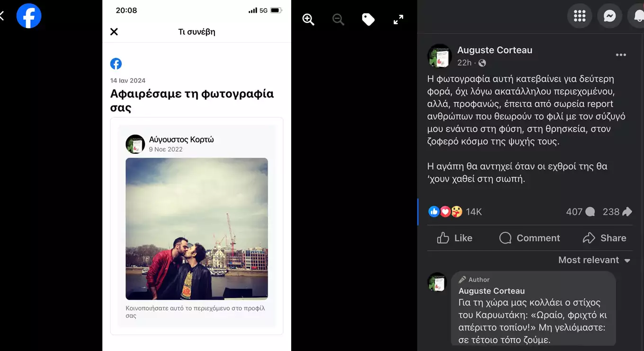Open Auguste Corteau's profile name link
Viewport: 644px width, 351px height.
(x=494, y=50)
